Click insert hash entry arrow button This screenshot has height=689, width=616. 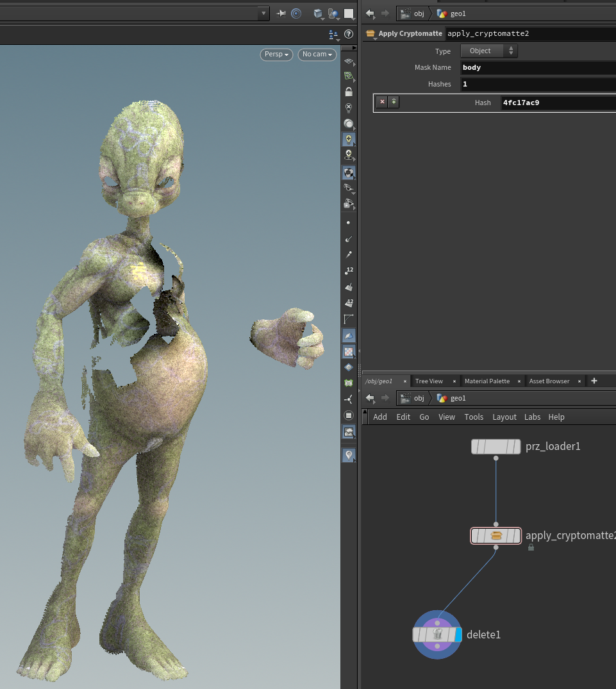pyautogui.click(x=394, y=102)
